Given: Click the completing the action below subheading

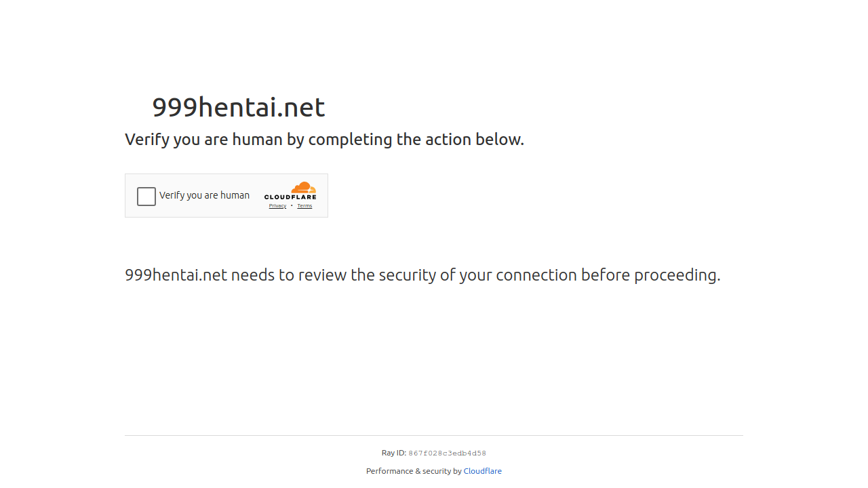Looking at the screenshot, I should click(x=324, y=140).
